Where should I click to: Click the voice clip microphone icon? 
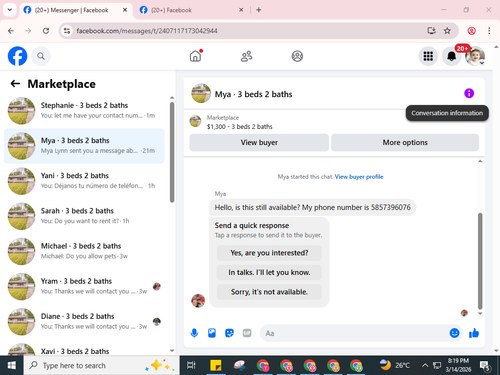(x=194, y=333)
